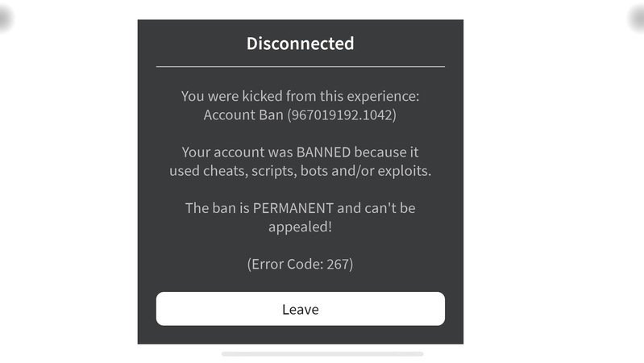Click the words 'Your account was'
Viewport: 644px width, 363px height.
(x=227, y=152)
